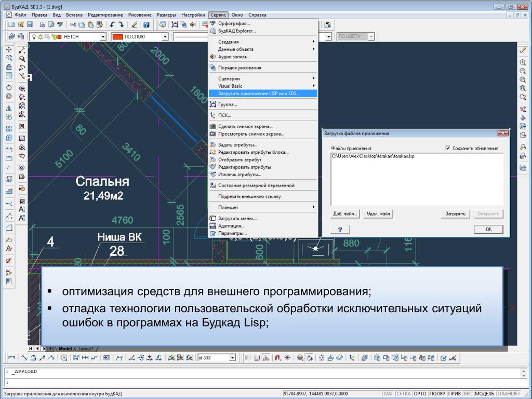Expand the 'Visual Basic' submenu
Image resolution: width=532 pixels, height=399 pixels.
pyautogui.click(x=263, y=86)
